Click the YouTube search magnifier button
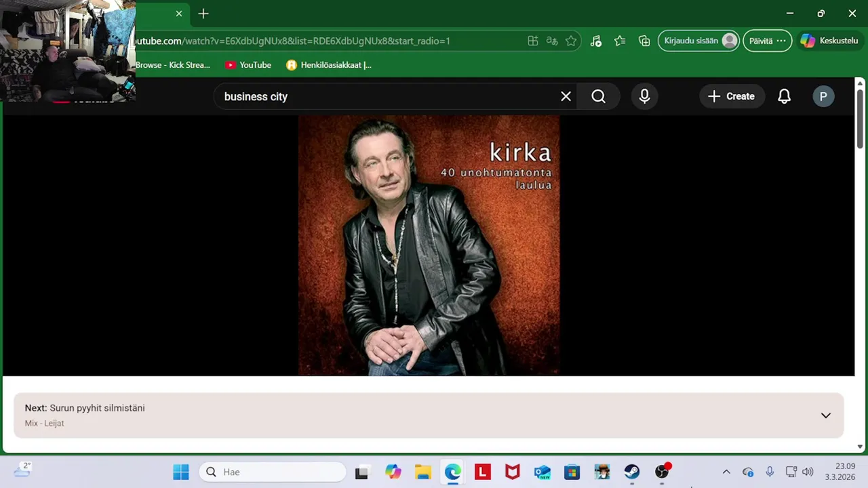 598,96
